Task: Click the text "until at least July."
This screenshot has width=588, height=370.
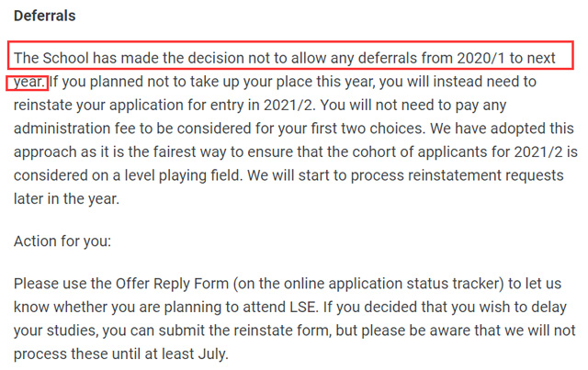Action: tap(179, 354)
